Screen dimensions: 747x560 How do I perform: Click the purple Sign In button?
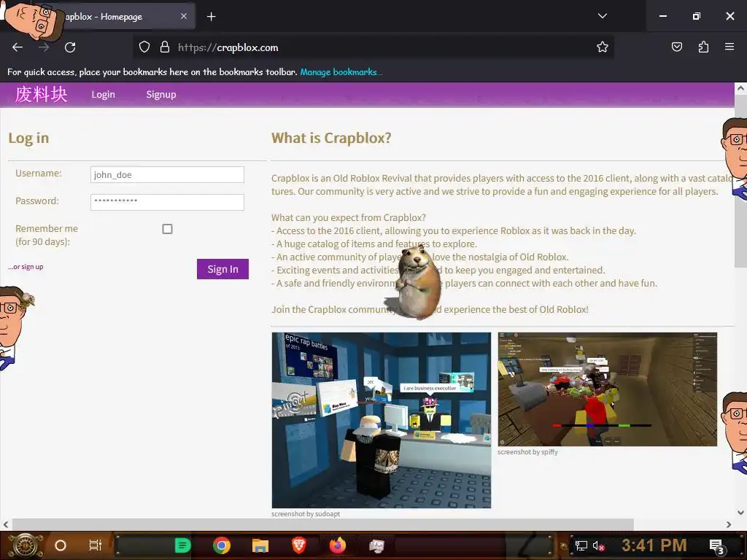coord(222,269)
